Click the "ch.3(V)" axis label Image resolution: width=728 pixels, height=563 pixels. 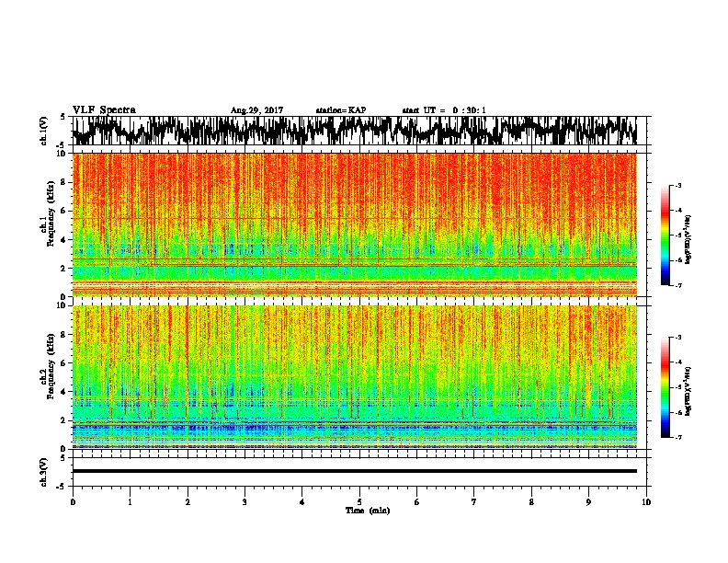44,472
